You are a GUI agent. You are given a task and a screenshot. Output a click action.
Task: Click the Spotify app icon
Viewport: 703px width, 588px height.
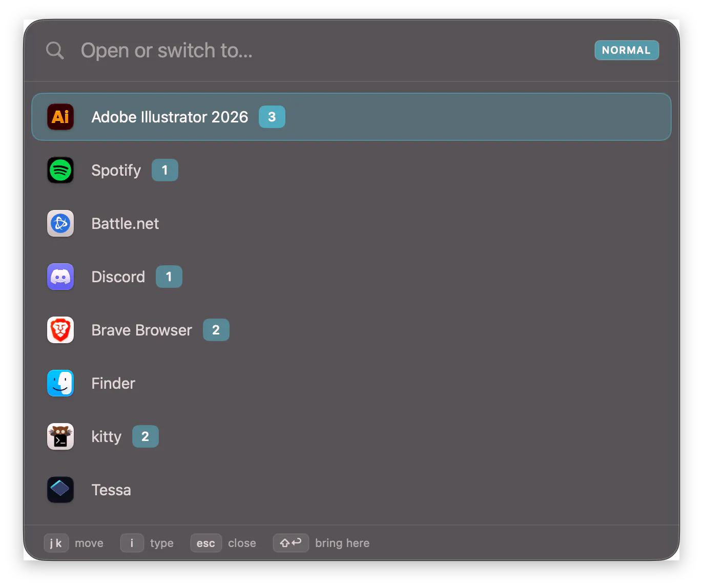pyautogui.click(x=60, y=170)
